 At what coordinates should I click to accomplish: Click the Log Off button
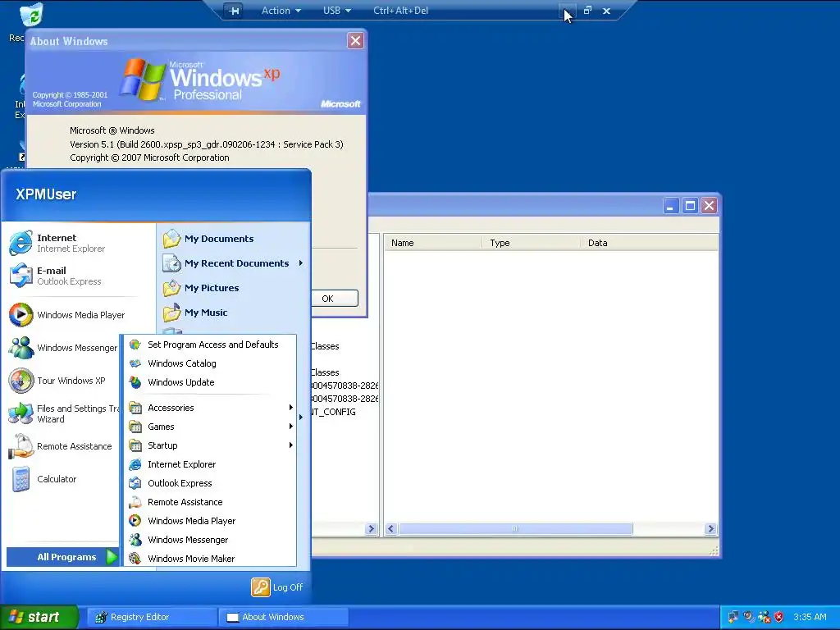[x=277, y=587]
